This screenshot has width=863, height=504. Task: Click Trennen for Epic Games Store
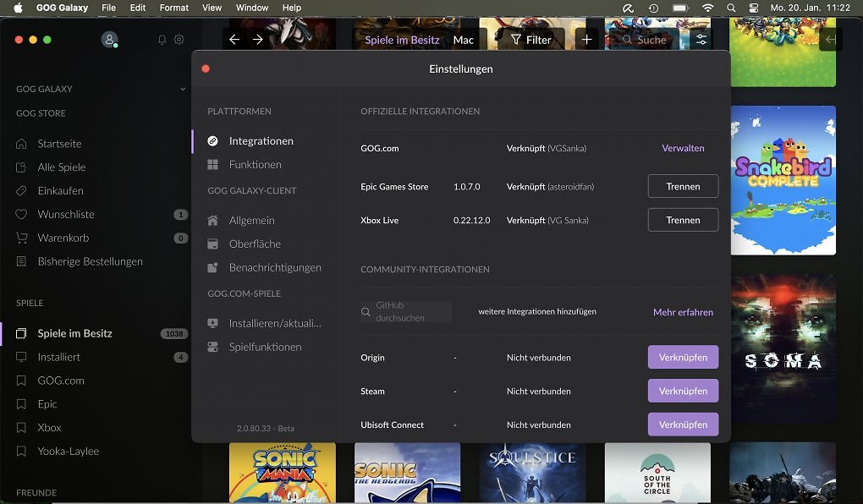coord(683,187)
